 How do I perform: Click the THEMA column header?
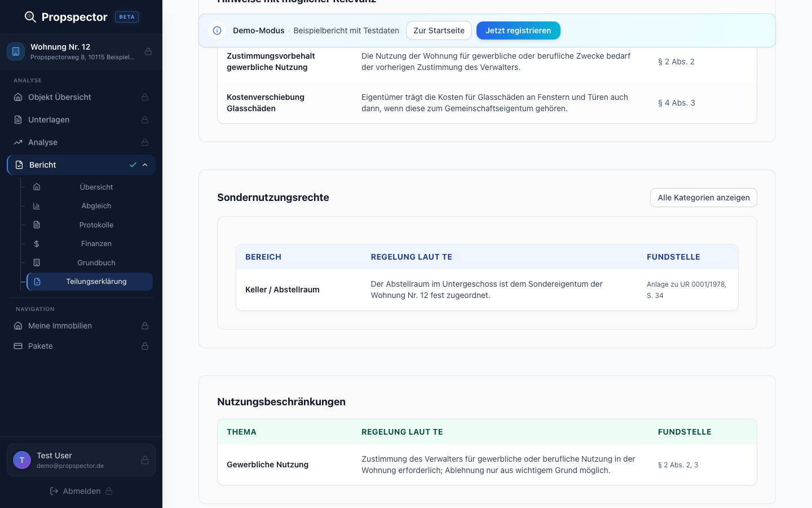click(241, 432)
